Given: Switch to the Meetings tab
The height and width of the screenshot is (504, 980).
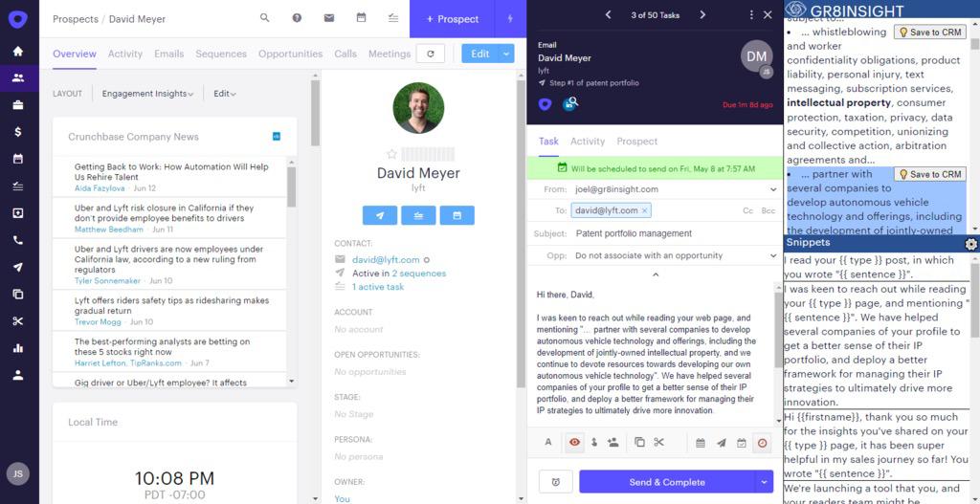Looking at the screenshot, I should [x=390, y=54].
